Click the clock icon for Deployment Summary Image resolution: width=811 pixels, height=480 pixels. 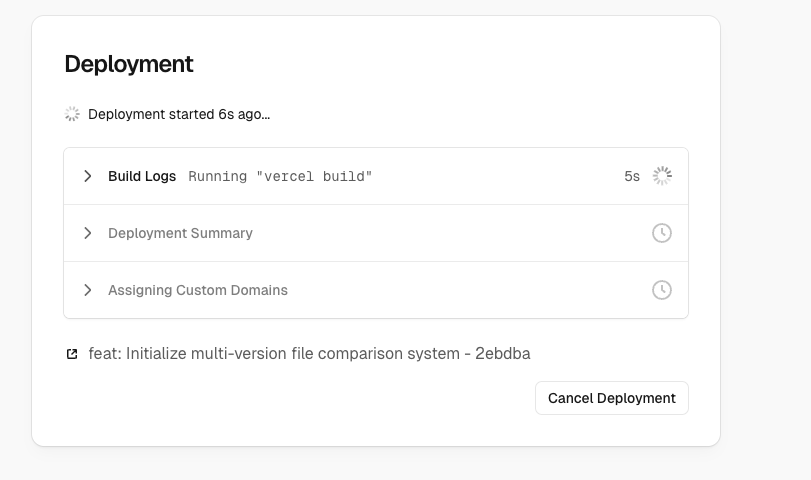click(x=662, y=233)
